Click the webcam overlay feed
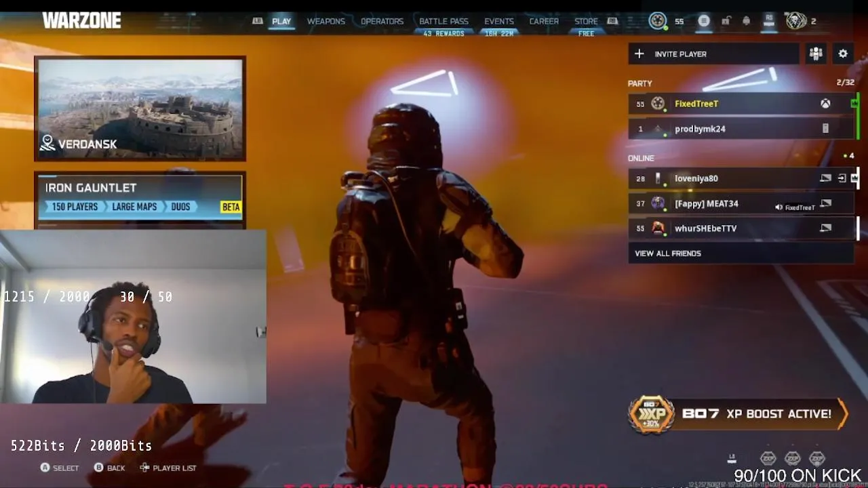The width and height of the screenshot is (868, 488). click(133, 317)
